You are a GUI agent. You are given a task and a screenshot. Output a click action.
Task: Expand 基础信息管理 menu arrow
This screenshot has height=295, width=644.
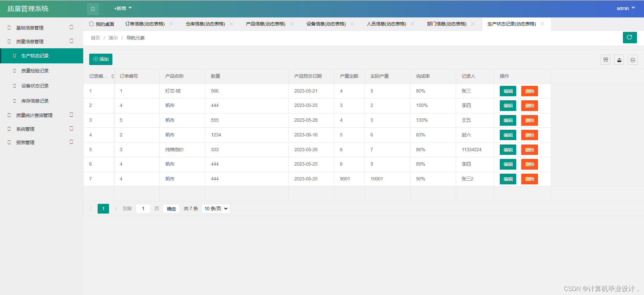(x=71, y=27)
